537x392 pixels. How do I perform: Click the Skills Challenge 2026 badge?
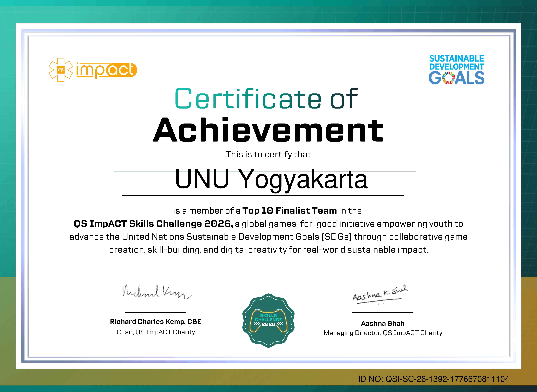[268, 321]
